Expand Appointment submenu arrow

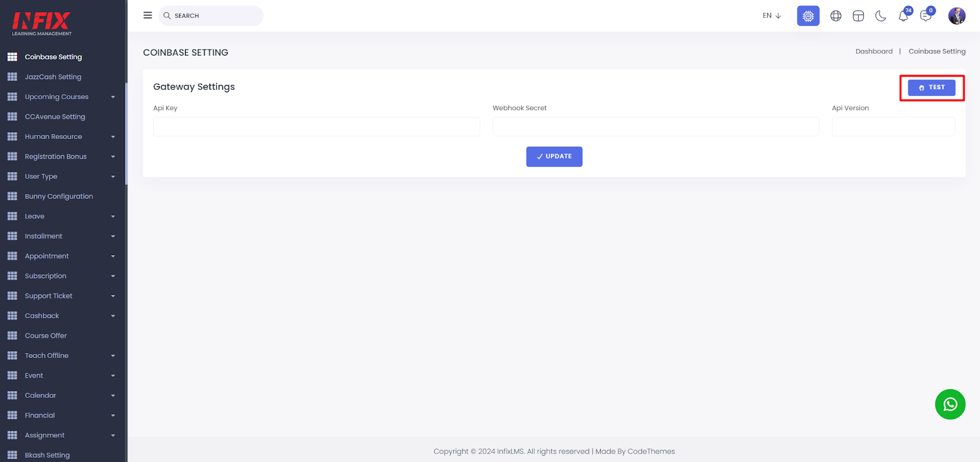pyautogui.click(x=113, y=256)
